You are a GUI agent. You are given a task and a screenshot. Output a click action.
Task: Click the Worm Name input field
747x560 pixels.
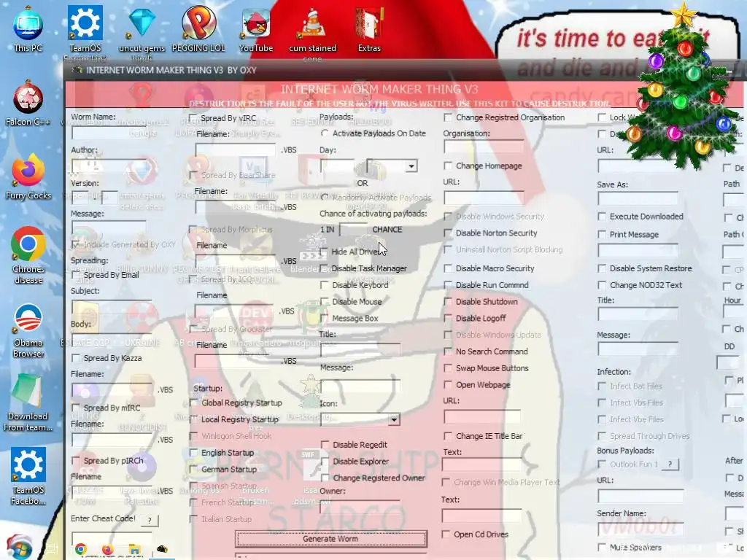tap(109, 133)
